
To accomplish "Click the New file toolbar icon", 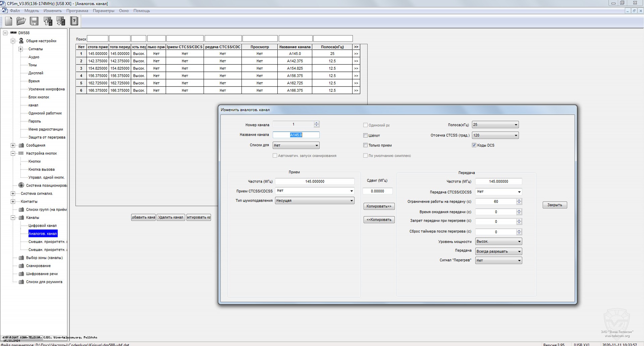I will tap(9, 21).
